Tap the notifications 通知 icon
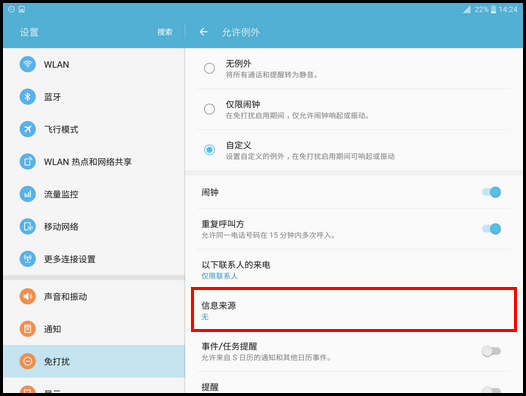This screenshot has width=526, height=396. pos(28,329)
